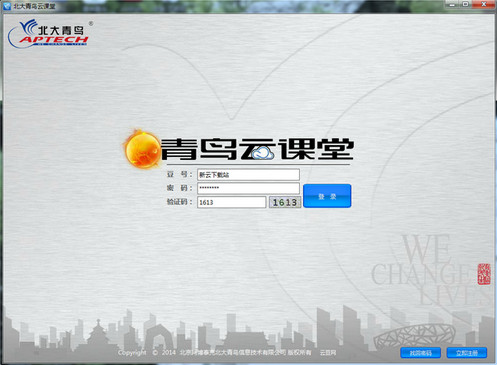Close the 北大青鸟云课堂 window

tap(484, 5)
